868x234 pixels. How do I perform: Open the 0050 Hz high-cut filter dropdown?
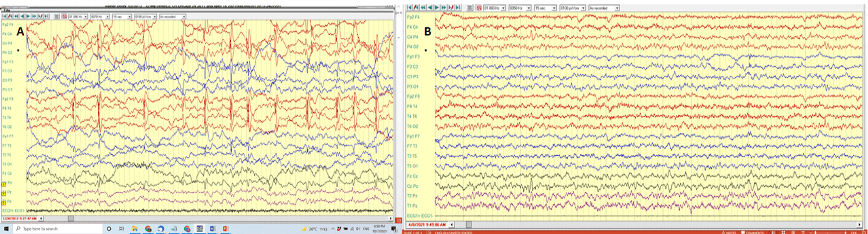coord(528,8)
